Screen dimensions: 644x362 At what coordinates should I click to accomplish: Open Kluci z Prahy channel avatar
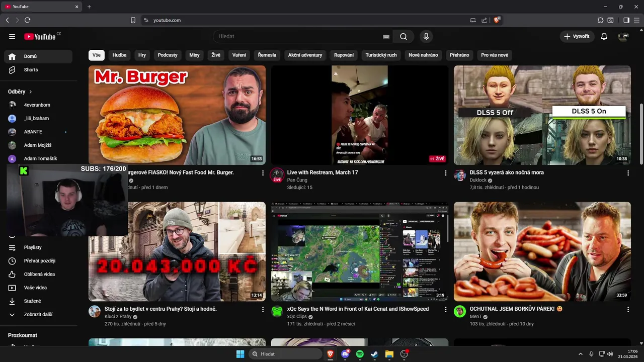click(95, 311)
